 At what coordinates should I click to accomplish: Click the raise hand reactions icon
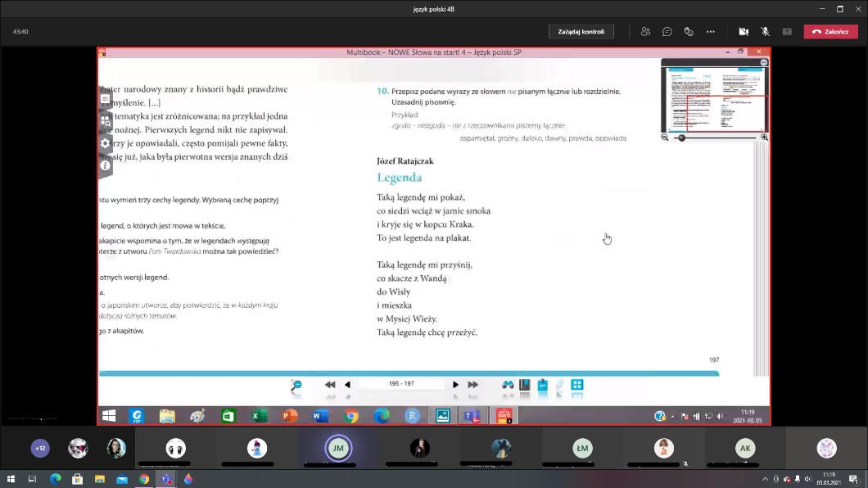689,32
